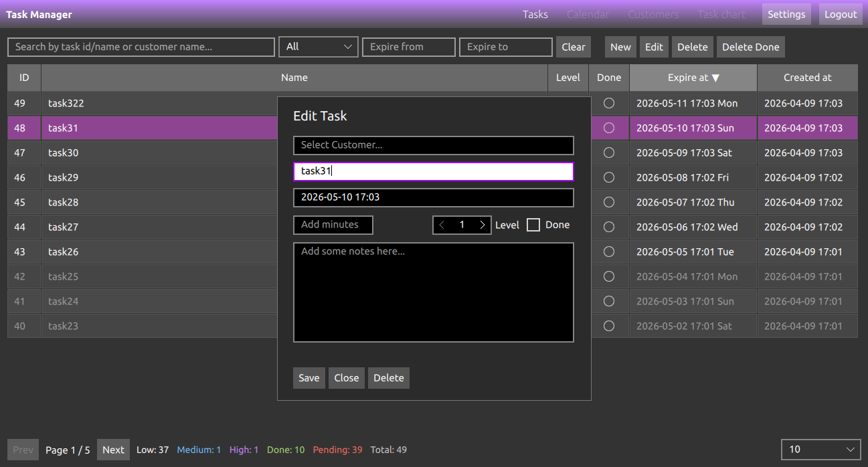Select the task27 row name
The width and height of the screenshot is (868, 467).
(64, 227)
